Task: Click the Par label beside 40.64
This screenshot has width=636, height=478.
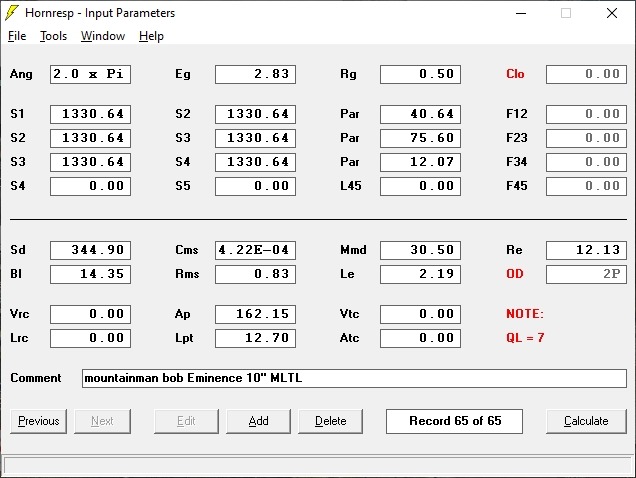Action: coord(350,114)
